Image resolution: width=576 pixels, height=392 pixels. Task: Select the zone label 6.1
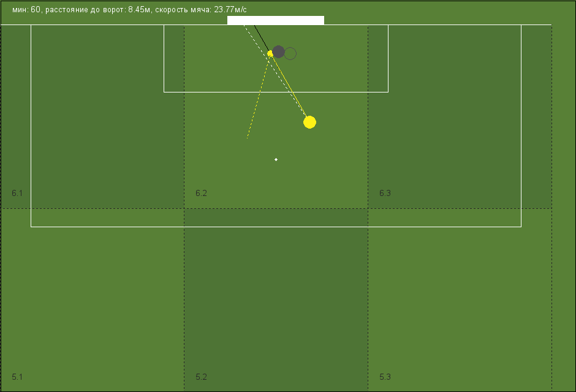pos(17,193)
